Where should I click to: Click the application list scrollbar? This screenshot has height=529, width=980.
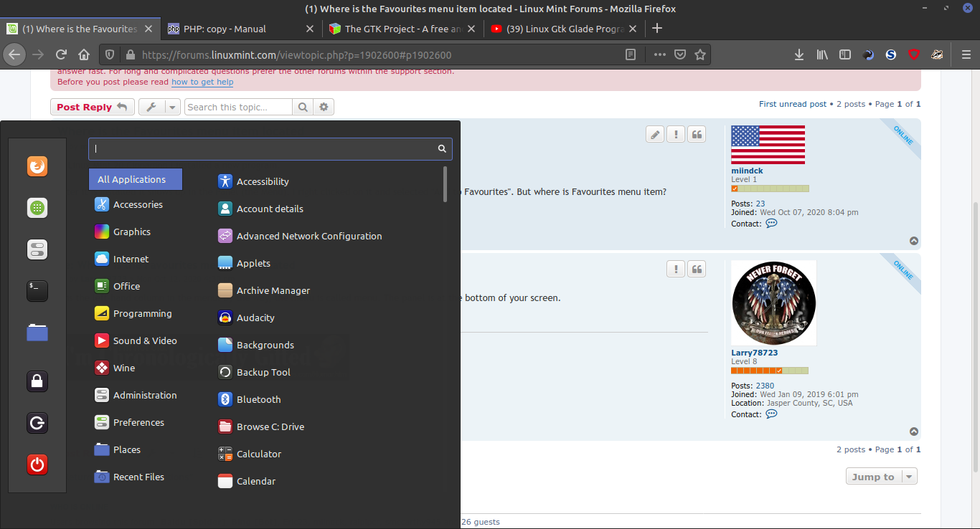[446, 184]
